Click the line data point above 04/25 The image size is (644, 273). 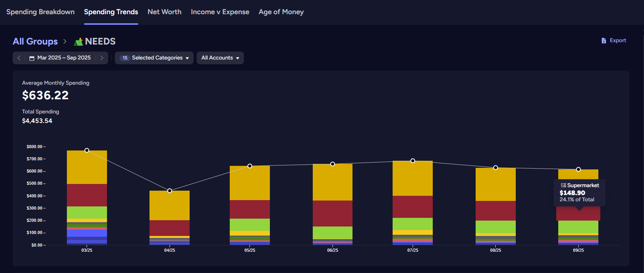170,191
